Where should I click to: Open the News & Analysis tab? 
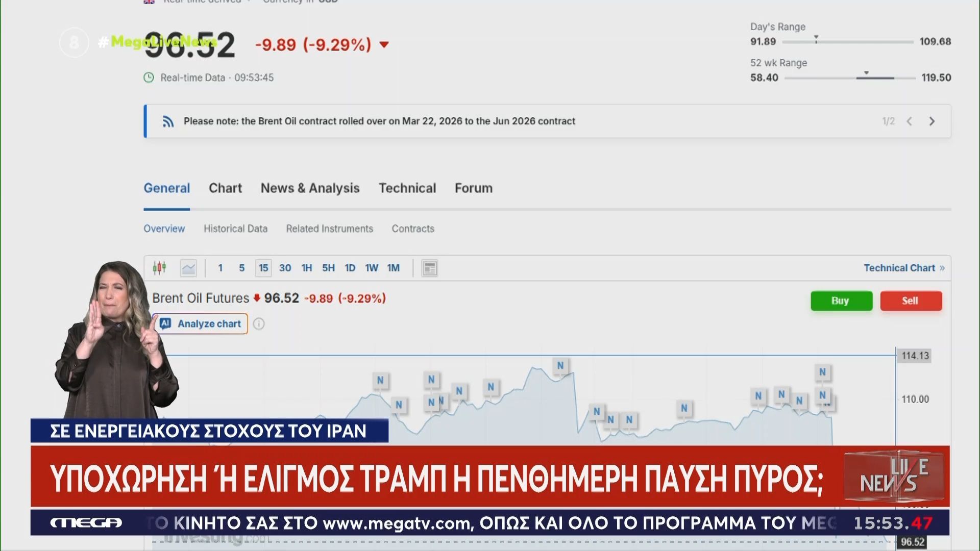click(x=310, y=188)
